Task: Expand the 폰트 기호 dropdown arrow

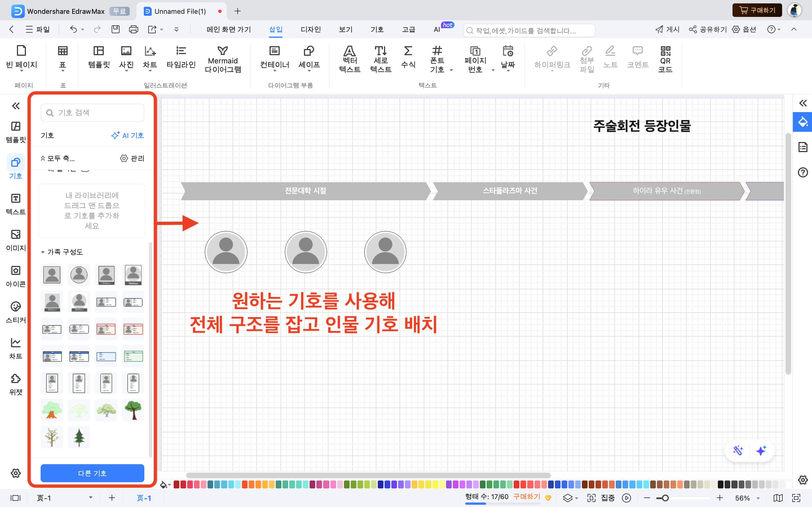Action: click(451, 70)
